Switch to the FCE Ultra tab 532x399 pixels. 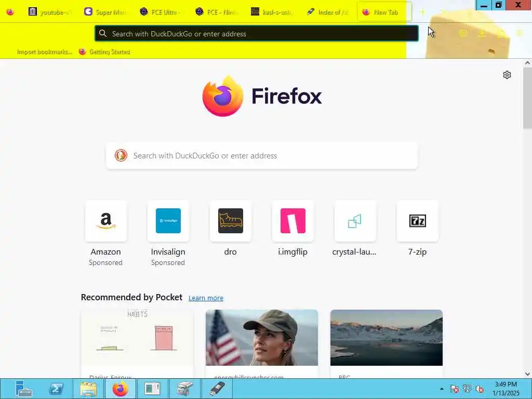(x=161, y=12)
